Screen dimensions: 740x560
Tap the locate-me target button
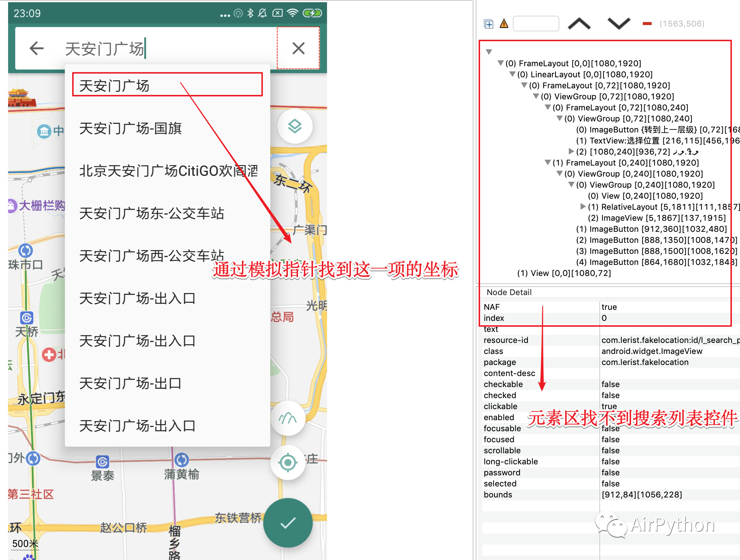(x=288, y=462)
